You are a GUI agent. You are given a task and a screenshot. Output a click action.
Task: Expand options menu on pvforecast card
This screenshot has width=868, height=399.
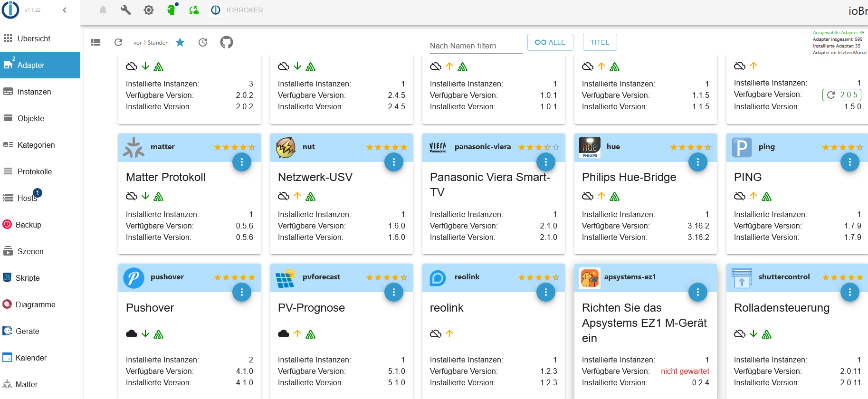click(x=394, y=293)
